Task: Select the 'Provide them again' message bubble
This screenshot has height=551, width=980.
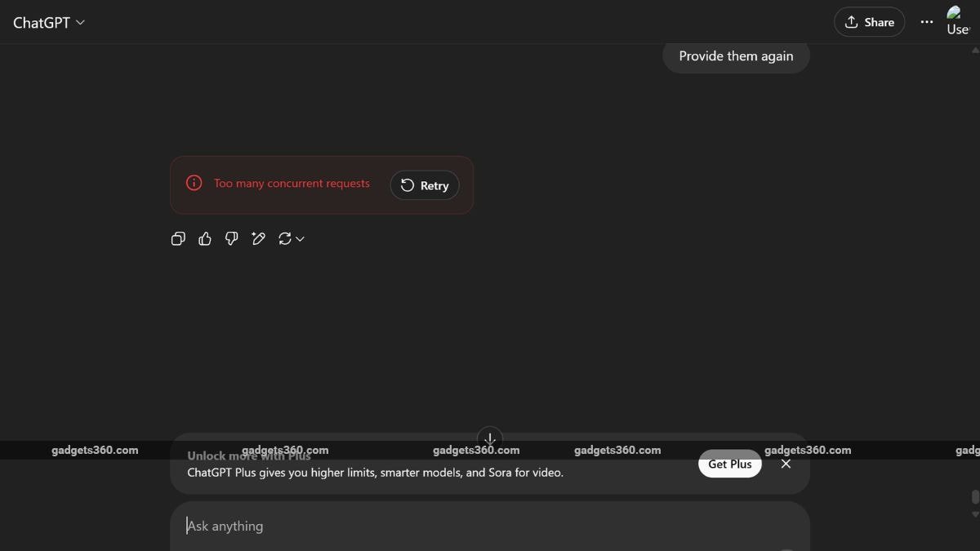Action: click(736, 56)
